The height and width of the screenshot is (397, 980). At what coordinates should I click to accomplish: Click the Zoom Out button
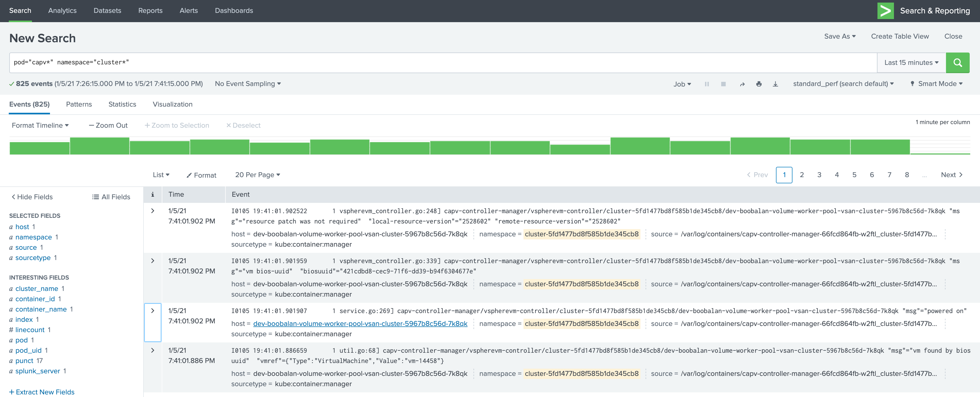click(108, 125)
